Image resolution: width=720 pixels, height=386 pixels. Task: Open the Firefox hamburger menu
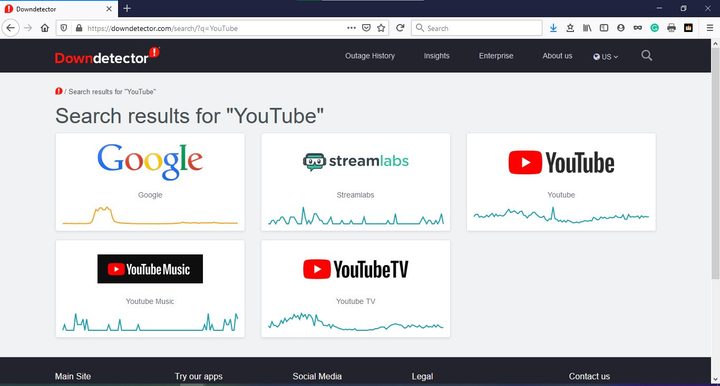(x=710, y=28)
